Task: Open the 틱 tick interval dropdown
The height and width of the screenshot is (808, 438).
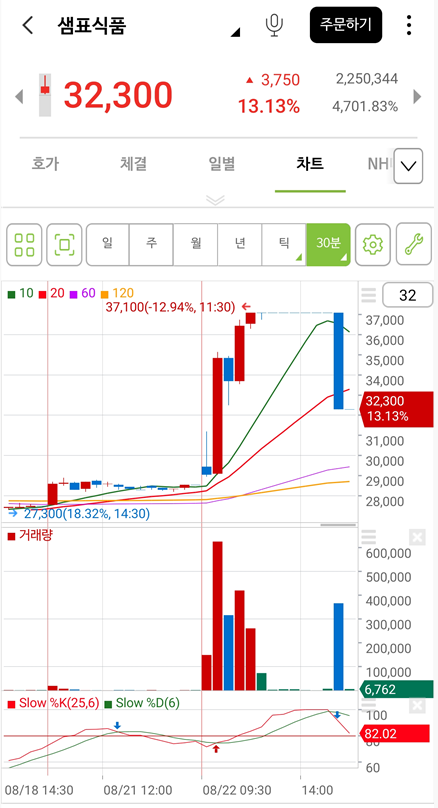Action: pos(284,244)
